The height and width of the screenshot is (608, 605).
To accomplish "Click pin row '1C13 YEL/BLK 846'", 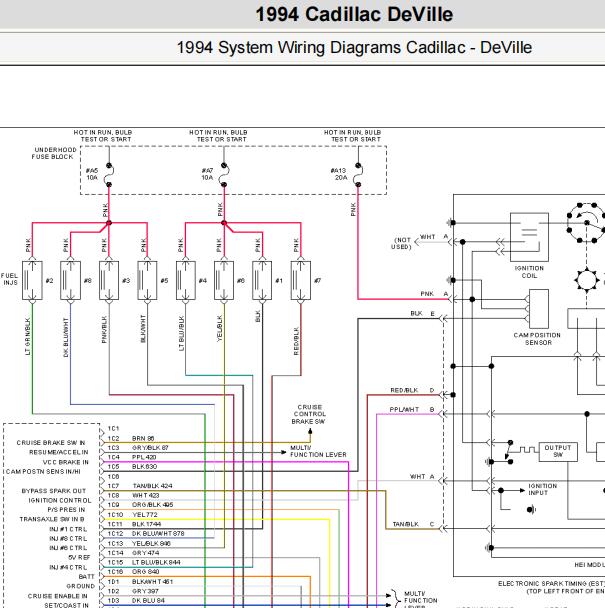I will (139, 543).
